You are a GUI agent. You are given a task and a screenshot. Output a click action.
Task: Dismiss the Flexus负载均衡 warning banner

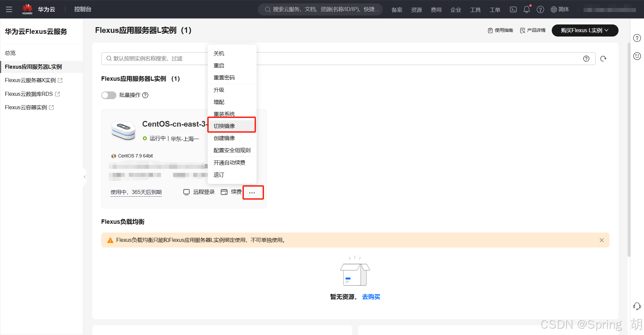tap(602, 240)
